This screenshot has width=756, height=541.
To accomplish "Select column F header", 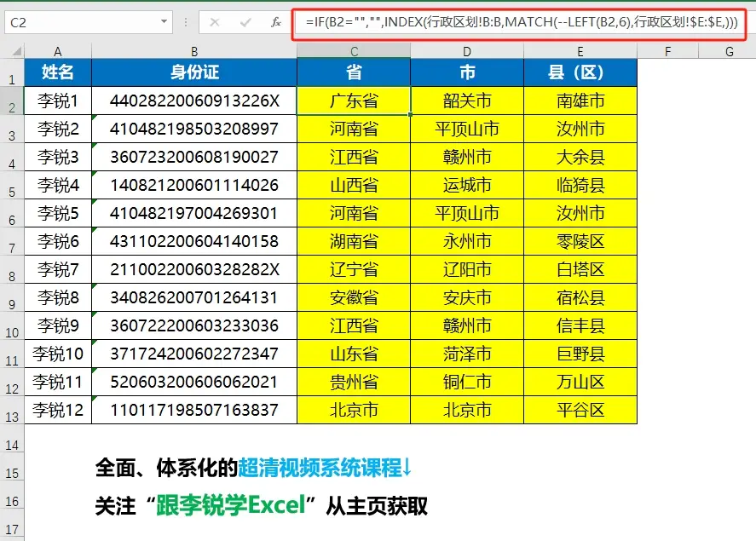I will tap(667, 51).
